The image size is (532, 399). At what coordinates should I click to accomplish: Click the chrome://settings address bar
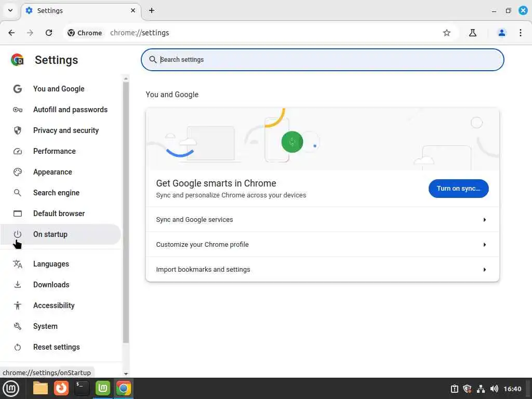point(139,33)
